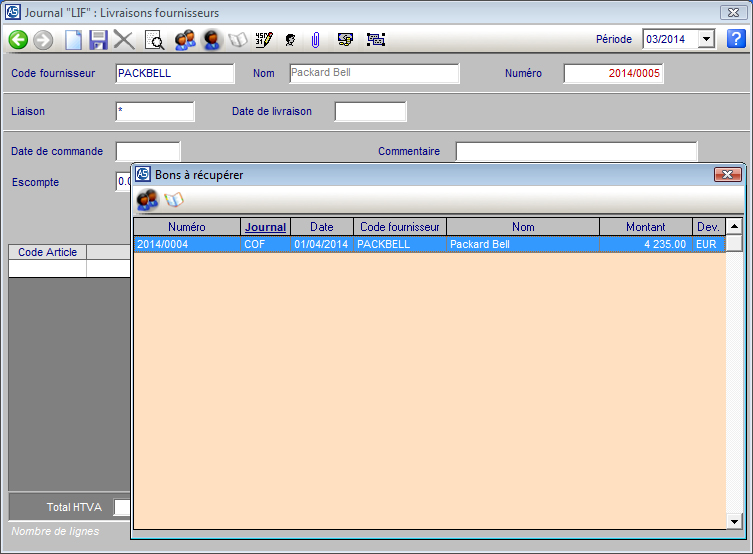
Task: Click the Commentaire text field
Action: tap(576, 151)
